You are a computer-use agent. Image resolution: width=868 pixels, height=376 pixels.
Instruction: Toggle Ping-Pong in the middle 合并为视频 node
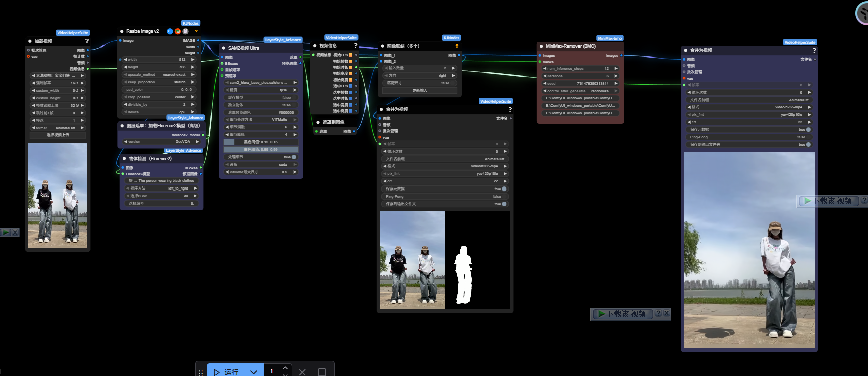[x=445, y=197]
